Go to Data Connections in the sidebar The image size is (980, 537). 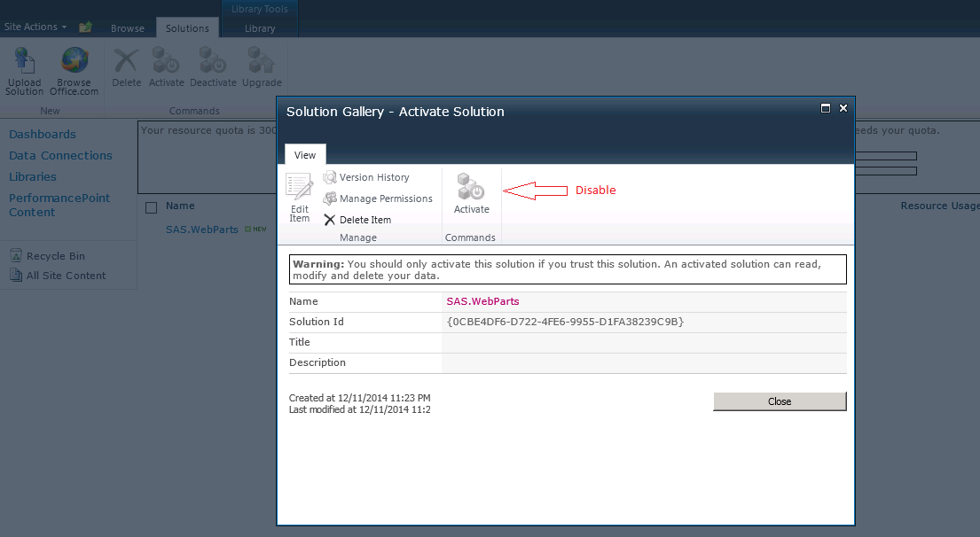coord(60,155)
